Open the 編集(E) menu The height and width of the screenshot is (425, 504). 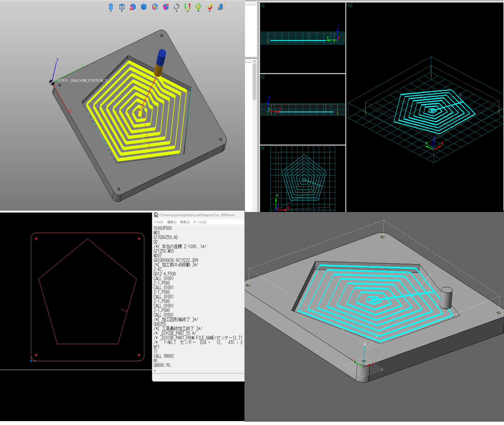pyautogui.click(x=172, y=222)
